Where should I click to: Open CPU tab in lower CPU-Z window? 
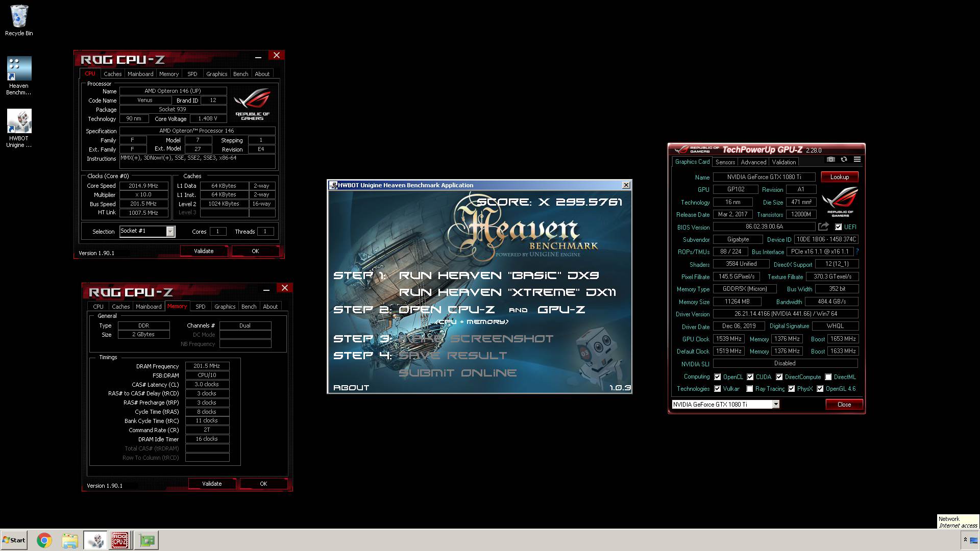point(98,307)
